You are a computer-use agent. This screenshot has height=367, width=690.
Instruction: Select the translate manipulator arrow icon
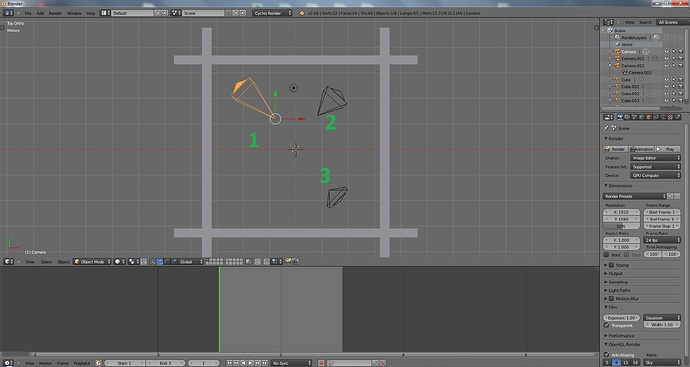click(x=159, y=261)
